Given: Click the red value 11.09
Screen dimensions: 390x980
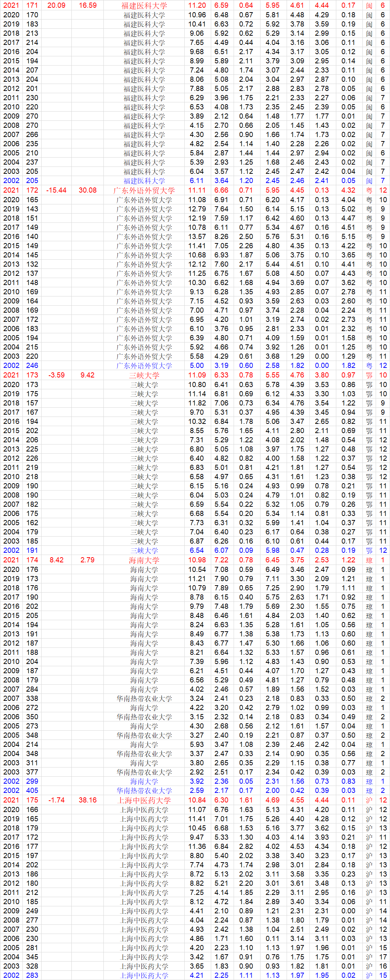Looking at the screenshot, I should pyautogui.click(x=197, y=375).
